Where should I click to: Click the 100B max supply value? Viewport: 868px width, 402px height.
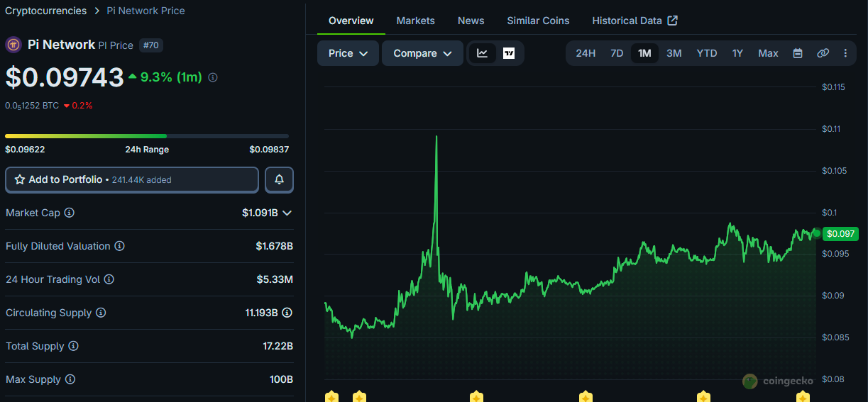281,379
